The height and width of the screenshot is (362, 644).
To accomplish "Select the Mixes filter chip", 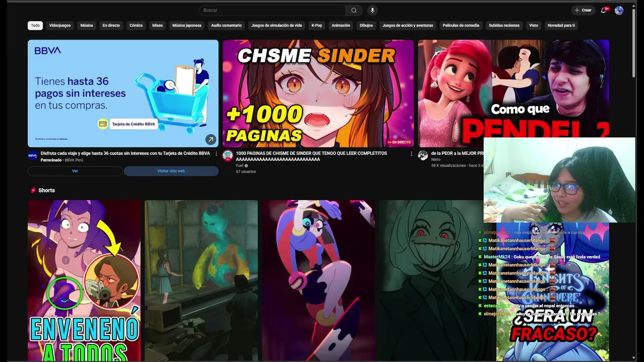I will point(157,25).
